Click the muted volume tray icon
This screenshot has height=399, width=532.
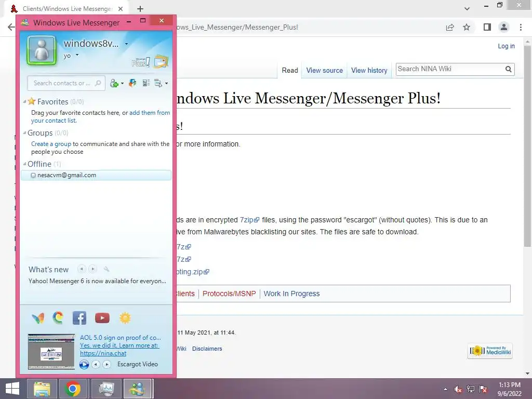coord(458,389)
